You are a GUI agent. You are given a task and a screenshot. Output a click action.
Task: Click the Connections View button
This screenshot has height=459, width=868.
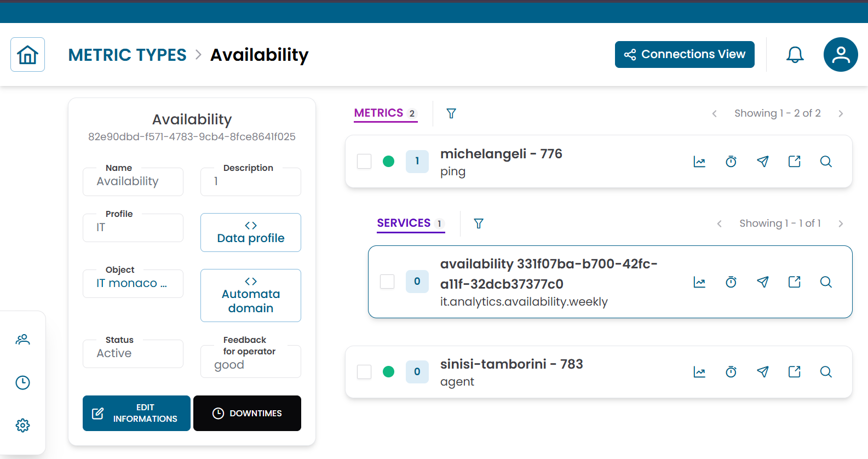[x=684, y=55]
